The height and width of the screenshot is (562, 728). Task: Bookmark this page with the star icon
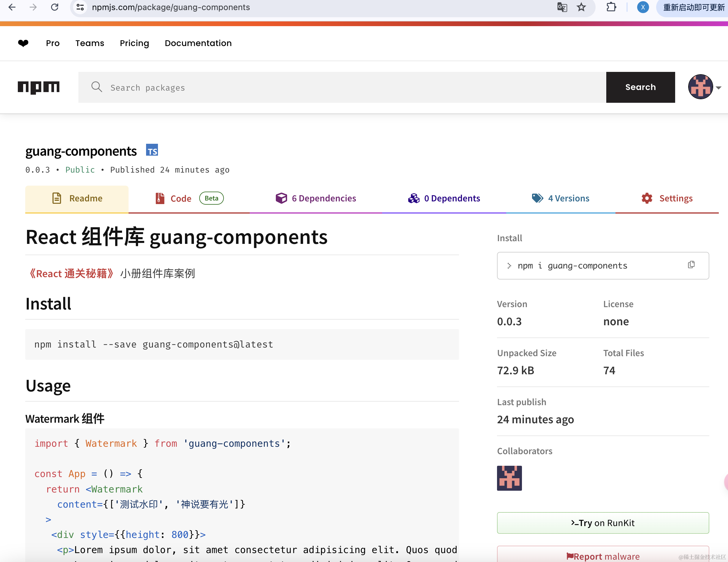(581, 7)
